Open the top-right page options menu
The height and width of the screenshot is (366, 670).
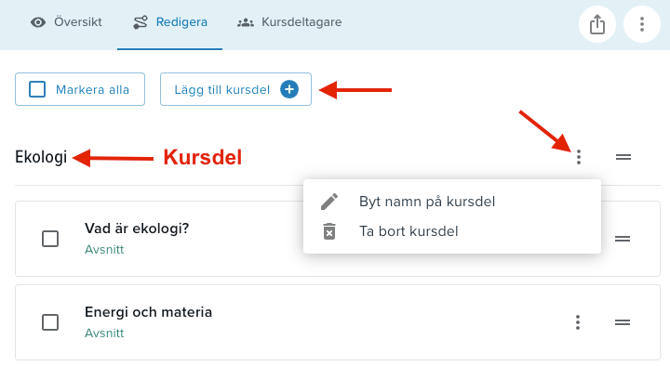click(x=642, y=24)
